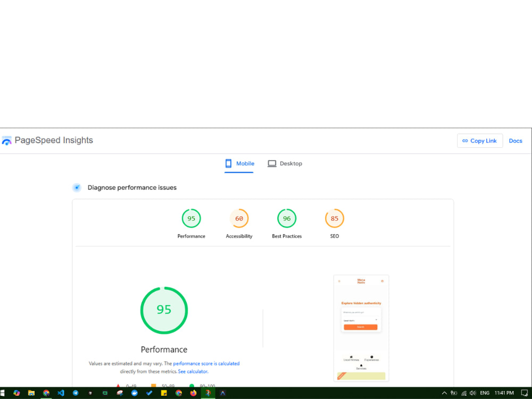This screenshot has width=532, height=399.
Task: Open the clock showing 11:41 PM
Action: tap(504, 393)
